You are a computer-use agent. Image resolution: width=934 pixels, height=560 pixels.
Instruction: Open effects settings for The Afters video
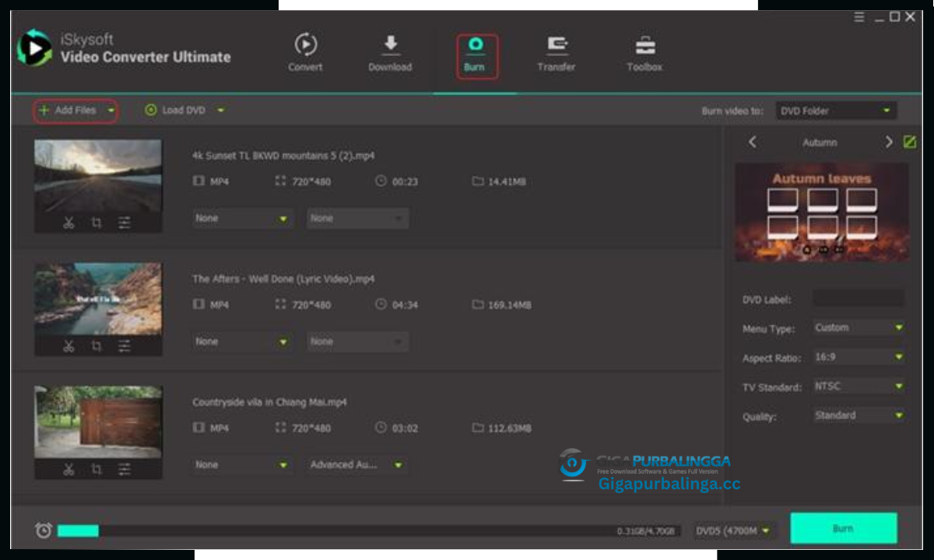(x=125, y=346)
